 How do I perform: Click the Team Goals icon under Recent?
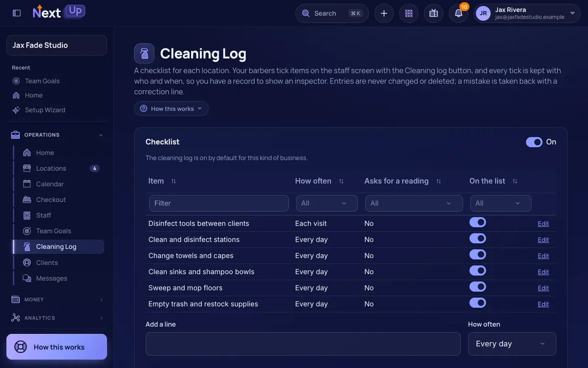coord(16,81)
